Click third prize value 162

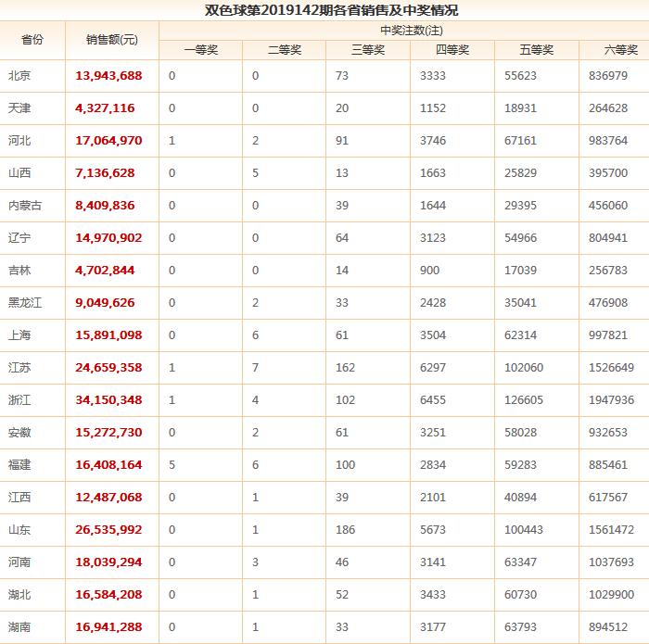pos(345,368)
